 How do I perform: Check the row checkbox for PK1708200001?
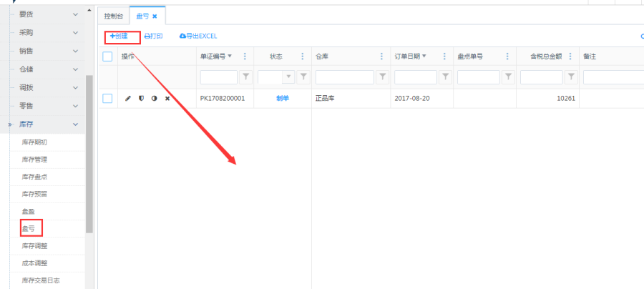click(107, 99)
